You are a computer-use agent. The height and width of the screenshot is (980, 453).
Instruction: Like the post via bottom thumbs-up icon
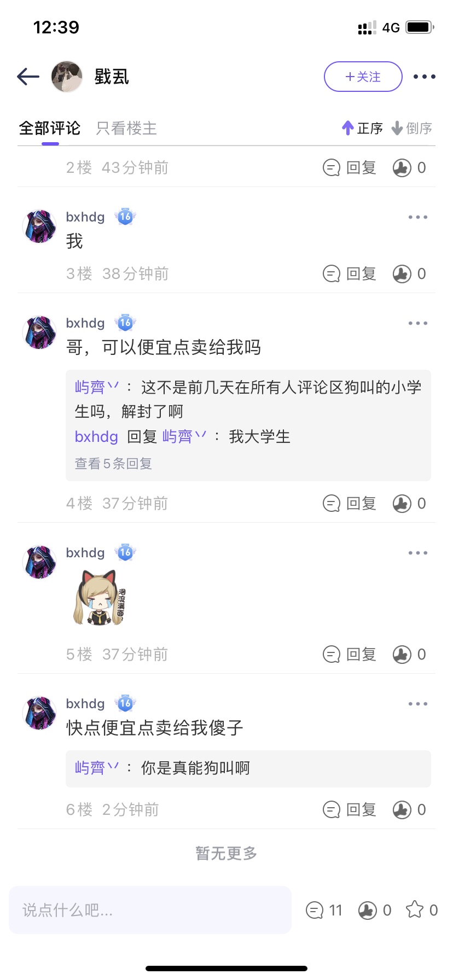375,910
